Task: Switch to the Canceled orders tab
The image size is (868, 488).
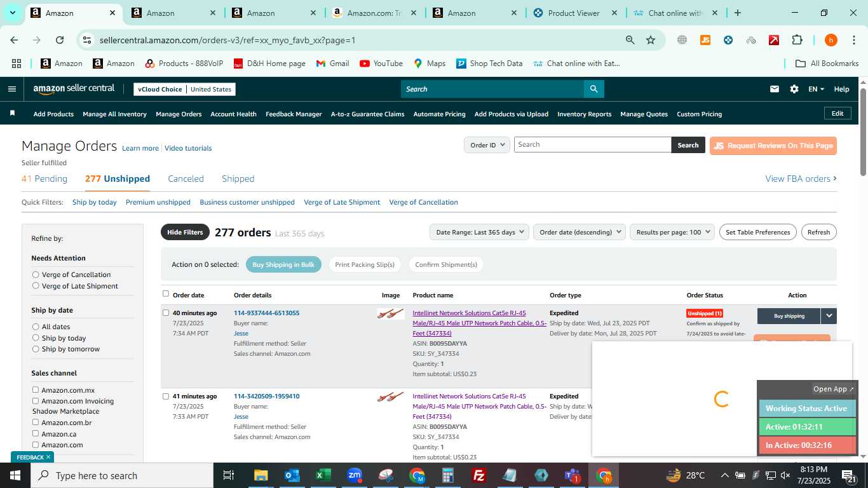Action: click(x=186, y=179)
